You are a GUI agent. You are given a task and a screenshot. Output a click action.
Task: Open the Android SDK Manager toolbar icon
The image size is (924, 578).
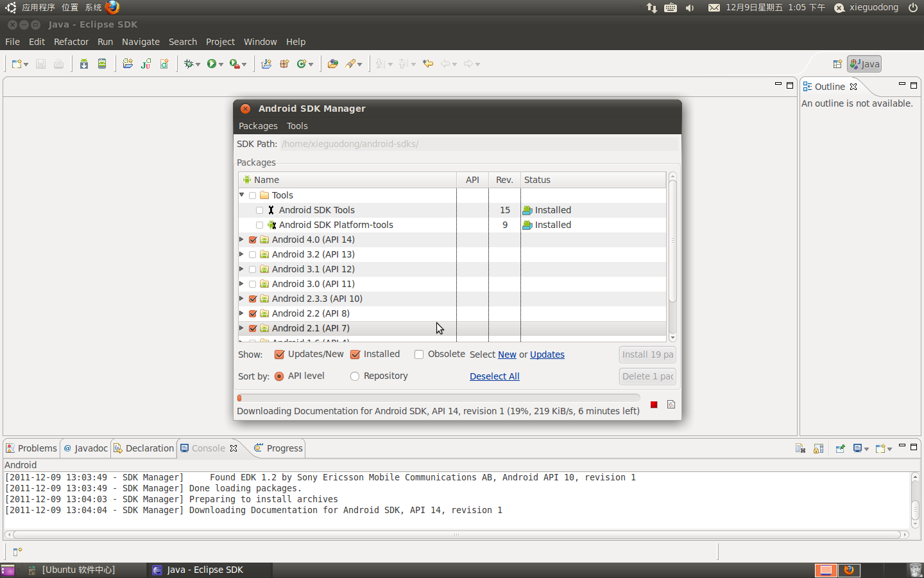click(84, 64)
